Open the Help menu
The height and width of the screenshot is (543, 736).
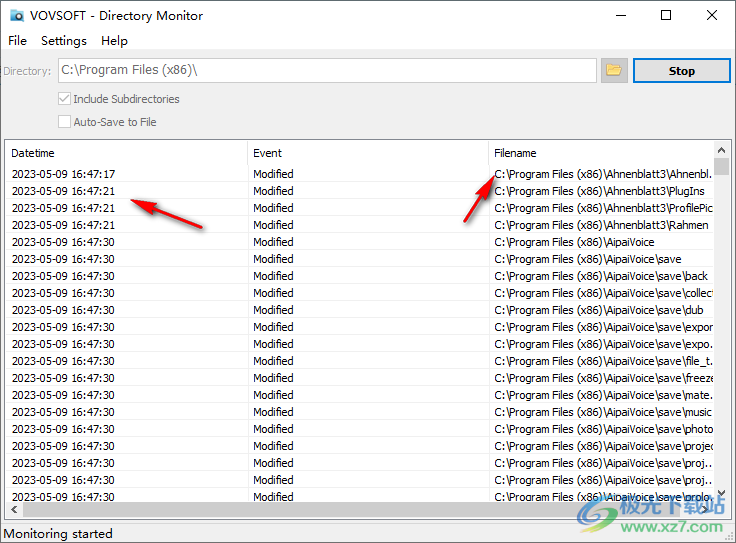[x=114, y=41]
